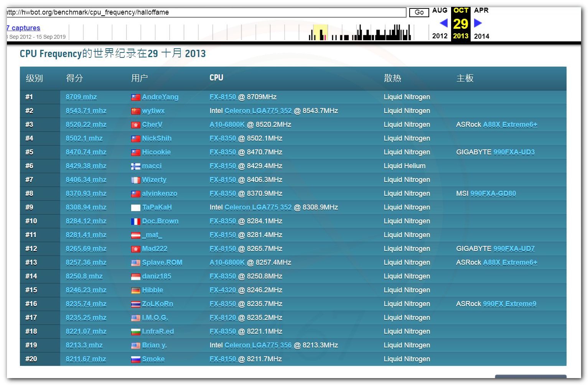The height and width of the screenshot is (385, 588).
Task: Open the 990FX Extreme9 motherboard link
Action: [x=510, y=304]
